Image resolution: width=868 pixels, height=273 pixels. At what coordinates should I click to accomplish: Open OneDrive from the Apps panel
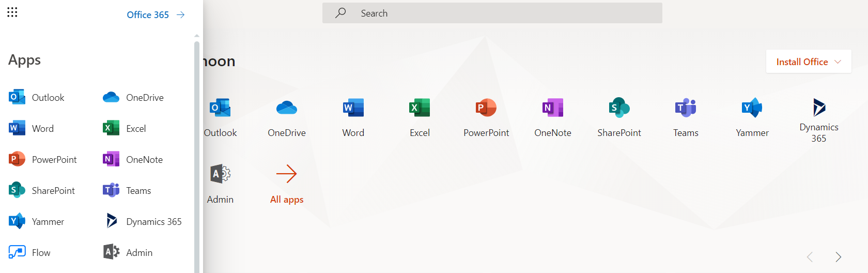133,97
